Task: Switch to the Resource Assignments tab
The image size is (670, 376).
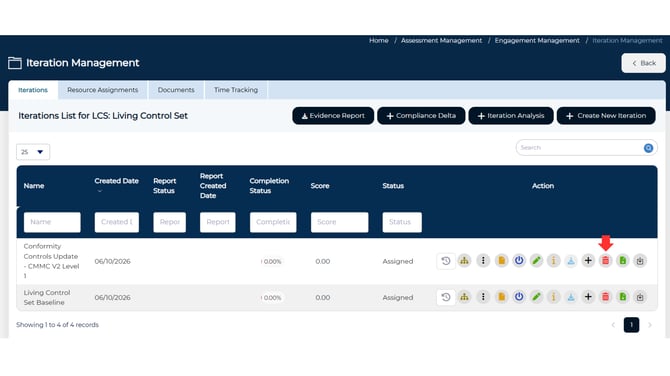Action: 103,90
